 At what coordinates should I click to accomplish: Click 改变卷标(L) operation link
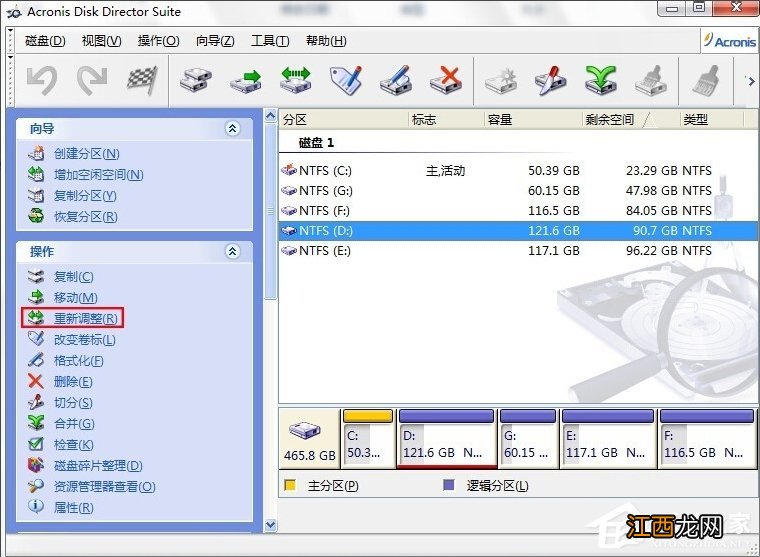(x=84, y=340)
